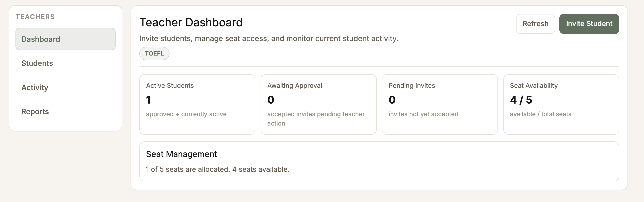Click the Pending Invites zero count
This screenshot has width=644, height=202.
391,99
